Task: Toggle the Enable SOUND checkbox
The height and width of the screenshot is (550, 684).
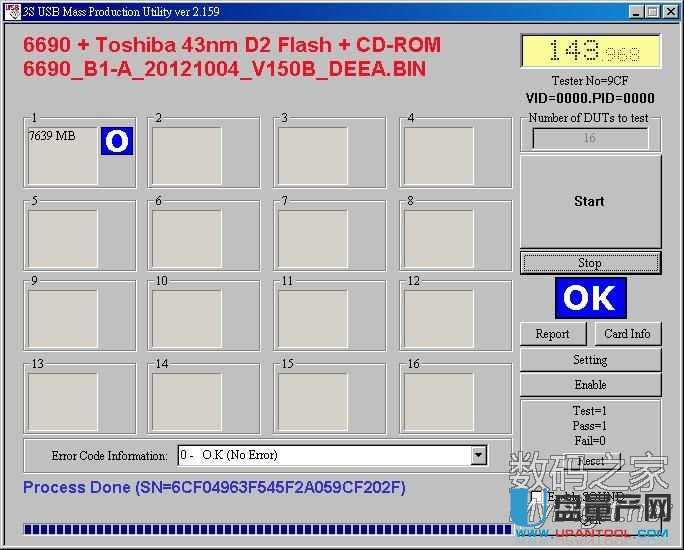Action: (537, 497)
